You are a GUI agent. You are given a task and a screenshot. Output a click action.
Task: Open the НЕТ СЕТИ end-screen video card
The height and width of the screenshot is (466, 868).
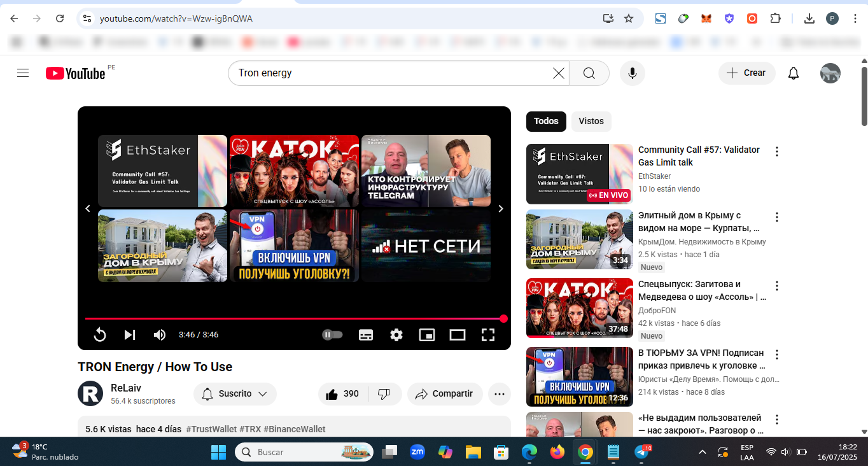[x=426, y=246]
